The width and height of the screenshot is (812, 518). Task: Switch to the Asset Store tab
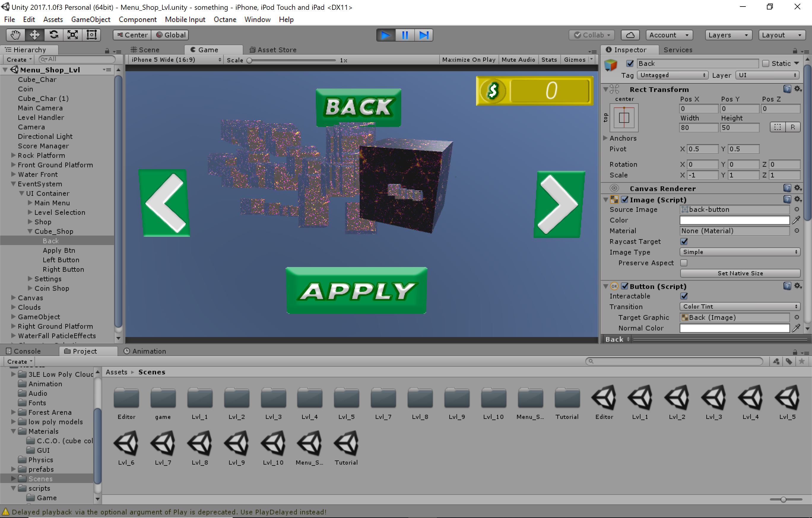point(273,50)
